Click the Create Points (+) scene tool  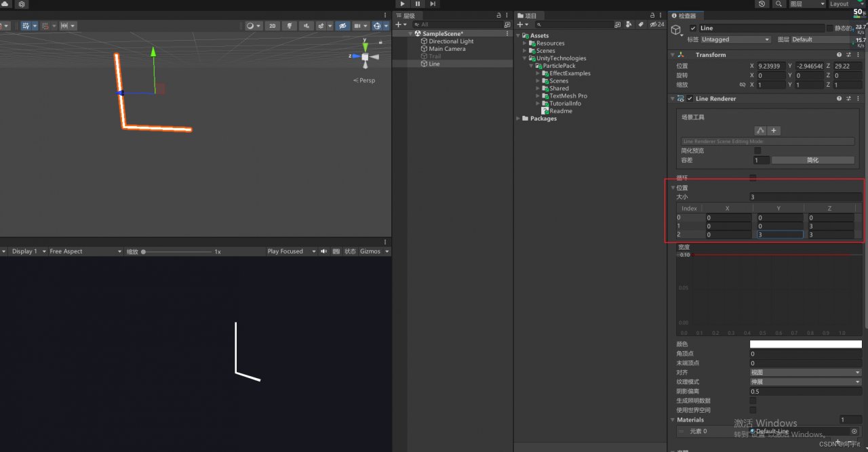tap(774, 131)
